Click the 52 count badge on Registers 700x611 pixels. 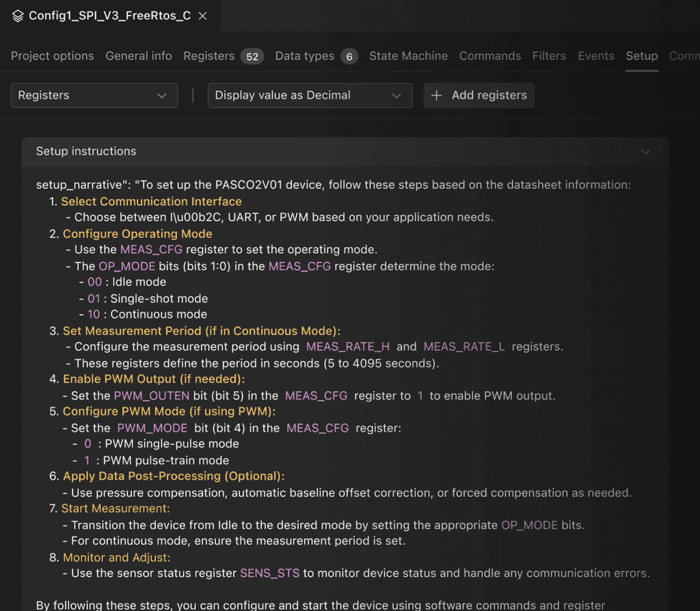point(252,57)
